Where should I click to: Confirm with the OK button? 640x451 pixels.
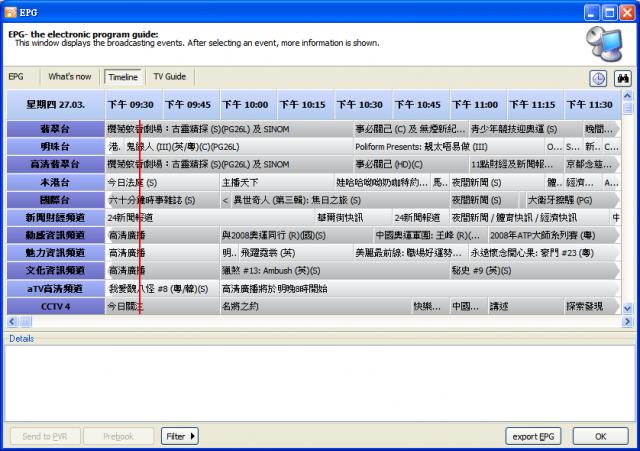(601, 436)
